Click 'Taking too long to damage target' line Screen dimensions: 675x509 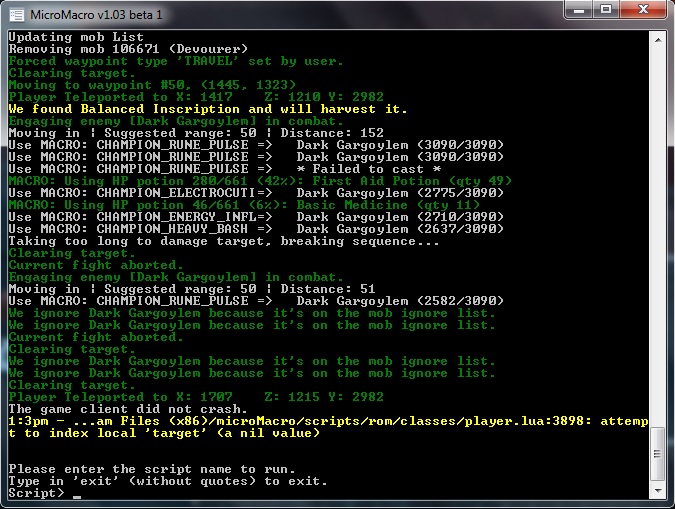(224, 241)
